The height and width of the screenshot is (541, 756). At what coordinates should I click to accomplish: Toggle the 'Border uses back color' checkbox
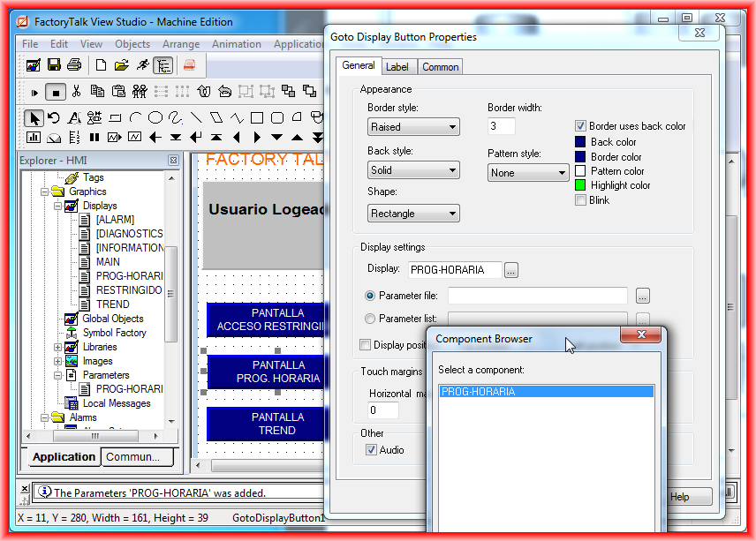coord(581,126)
